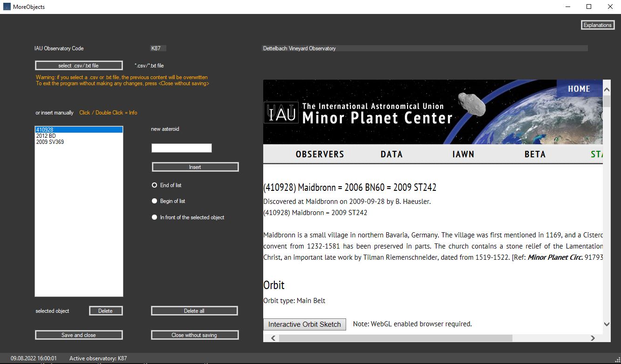Maximize the MoreObjects window
This screenshot has width=621, height=364.
pos(589,7)
